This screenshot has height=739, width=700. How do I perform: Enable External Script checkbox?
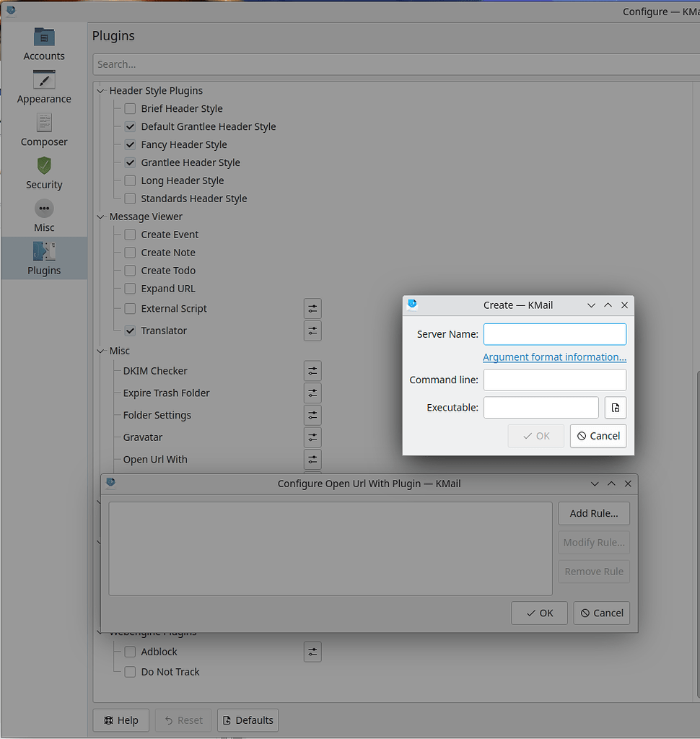pos(130,309)
